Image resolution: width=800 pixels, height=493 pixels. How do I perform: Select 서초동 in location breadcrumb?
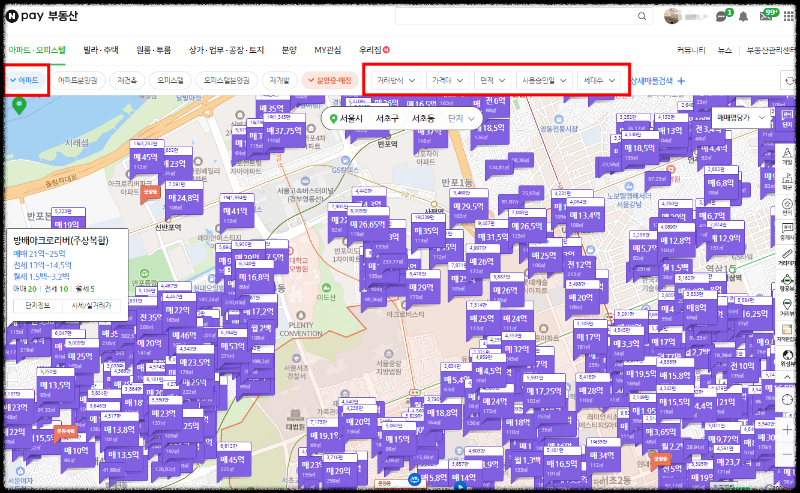[423, 118]
